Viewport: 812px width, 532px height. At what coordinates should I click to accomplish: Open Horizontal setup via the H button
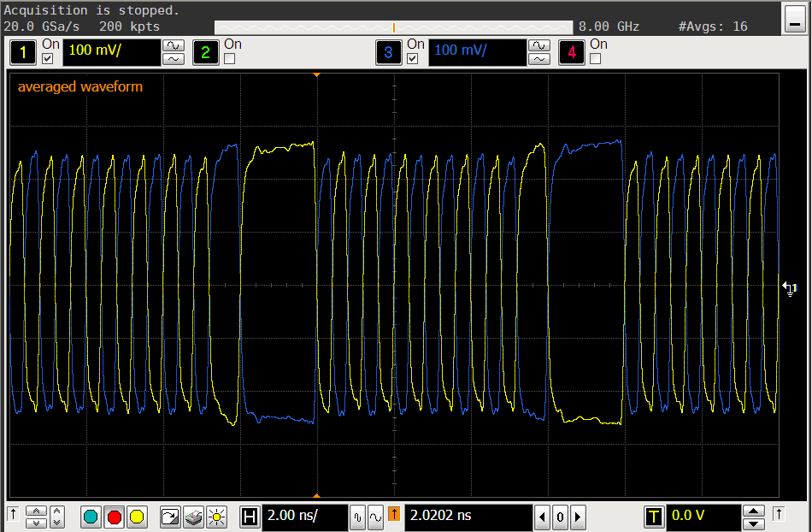pos(250,517)
